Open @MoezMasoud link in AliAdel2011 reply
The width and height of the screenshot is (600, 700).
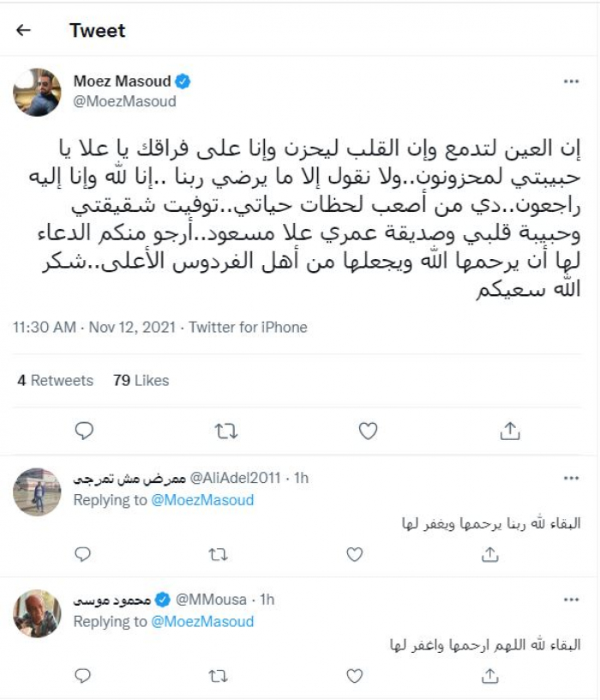click(202, 499)
